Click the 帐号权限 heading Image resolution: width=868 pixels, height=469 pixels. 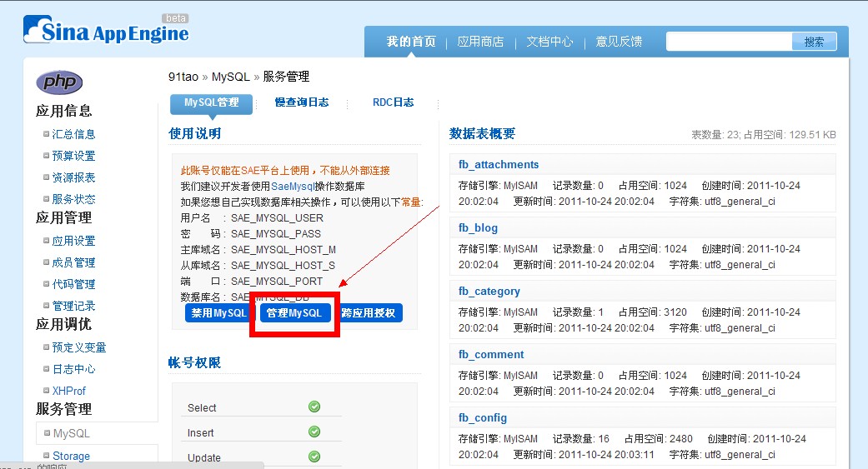point(195,363)
